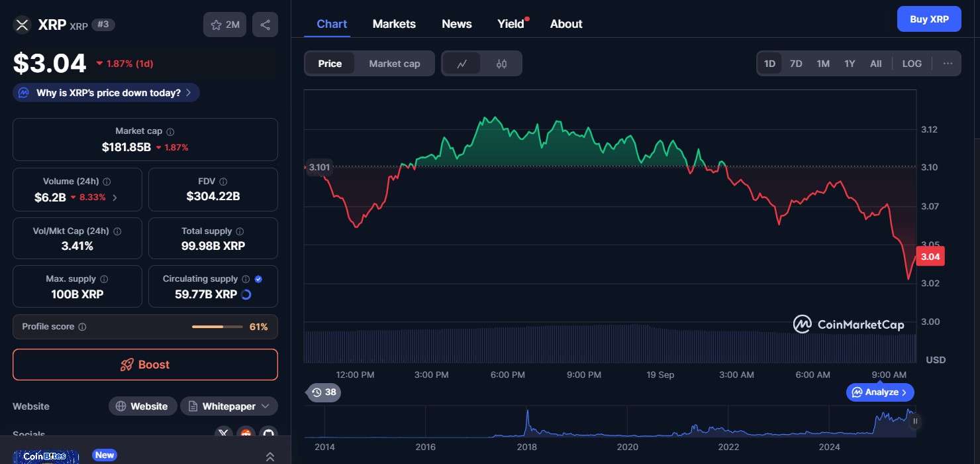Open the Reddit social icon
Viewport: 980px width, 464px height.
coord(246,434)
